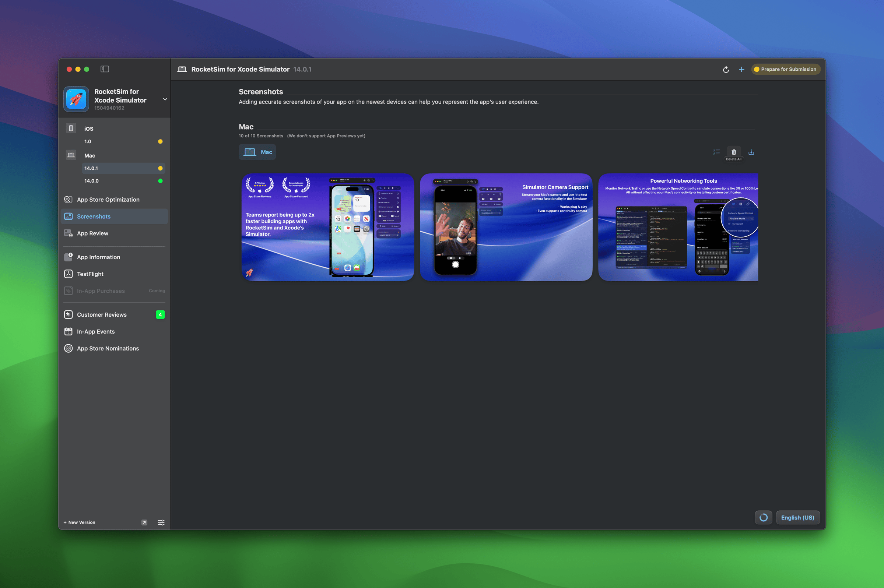Click the App Review sidebar icon

pos(68,233)
